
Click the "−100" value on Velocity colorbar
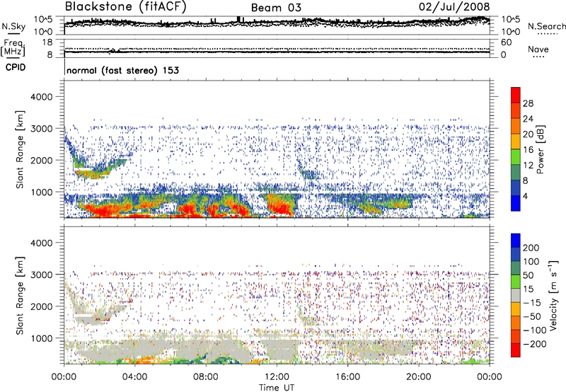coord(534,330)
